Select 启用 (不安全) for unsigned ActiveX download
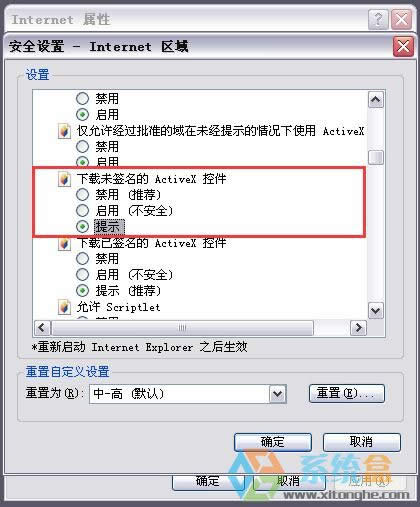 [82, 211]
